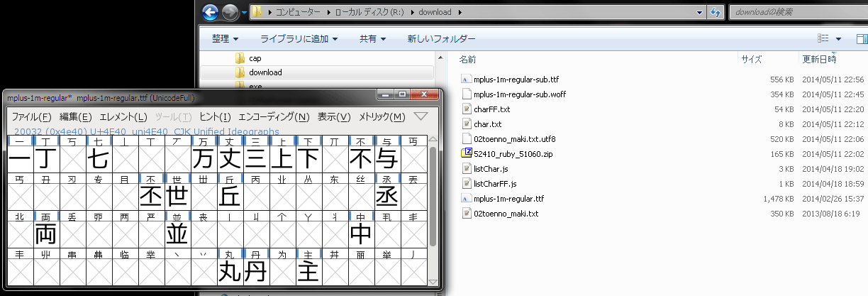
Task: Select the 七 glyph cell
Action: [99, 158]
